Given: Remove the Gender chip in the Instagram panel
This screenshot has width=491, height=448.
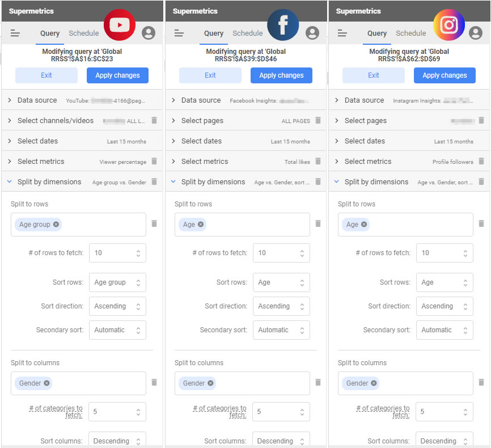Looking at the screenshot, I should pyautogui.click(x=374, y=383).
